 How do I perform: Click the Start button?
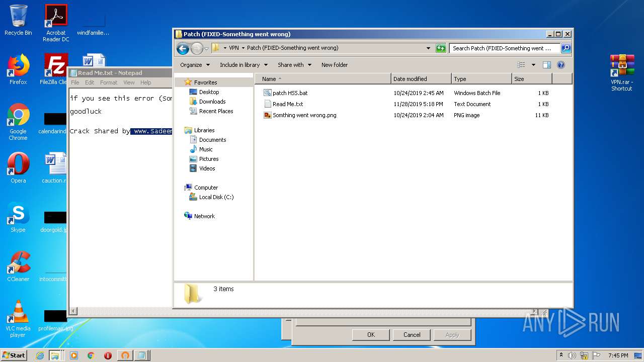(14, 355)
